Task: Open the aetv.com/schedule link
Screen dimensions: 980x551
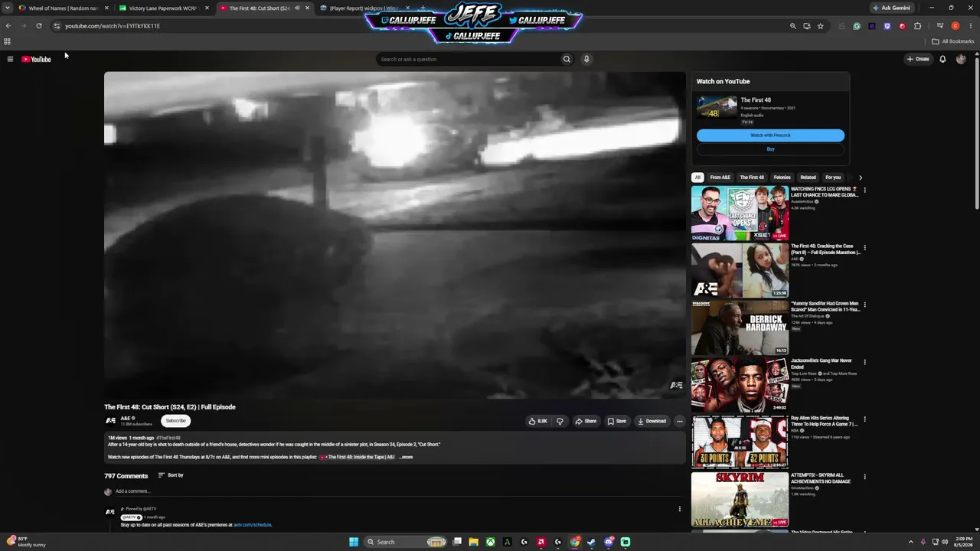Action: click(253, 525)
